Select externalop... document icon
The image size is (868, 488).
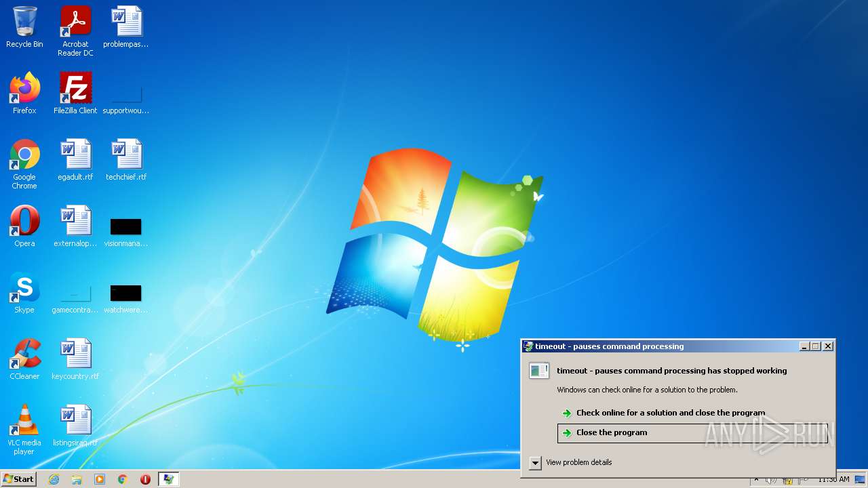(x=75, y=226)
